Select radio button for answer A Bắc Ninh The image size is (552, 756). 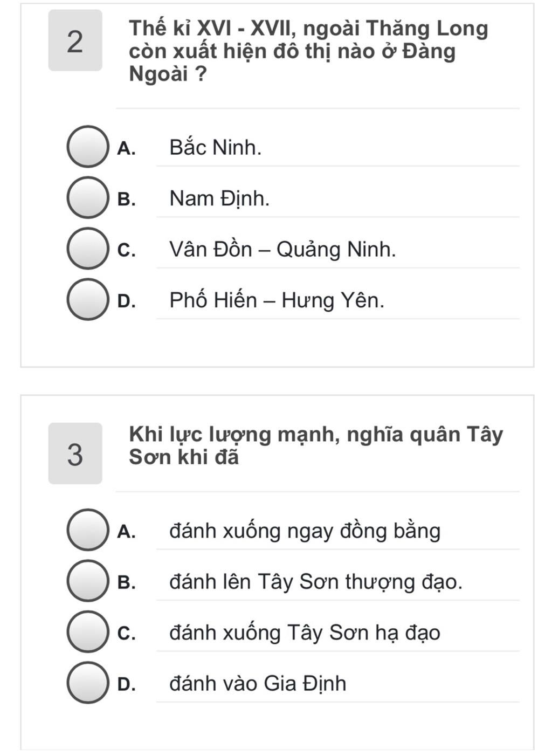click(x=87, y=147)
